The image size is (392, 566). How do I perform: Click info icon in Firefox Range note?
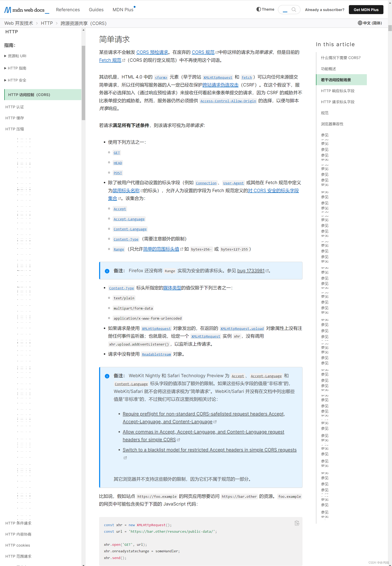[107, 271]
